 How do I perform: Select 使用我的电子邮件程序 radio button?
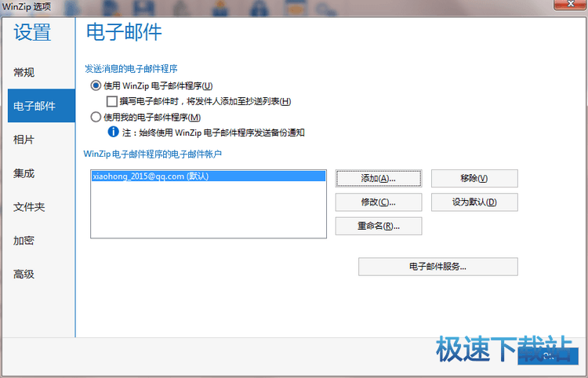(x=96, y=117)
